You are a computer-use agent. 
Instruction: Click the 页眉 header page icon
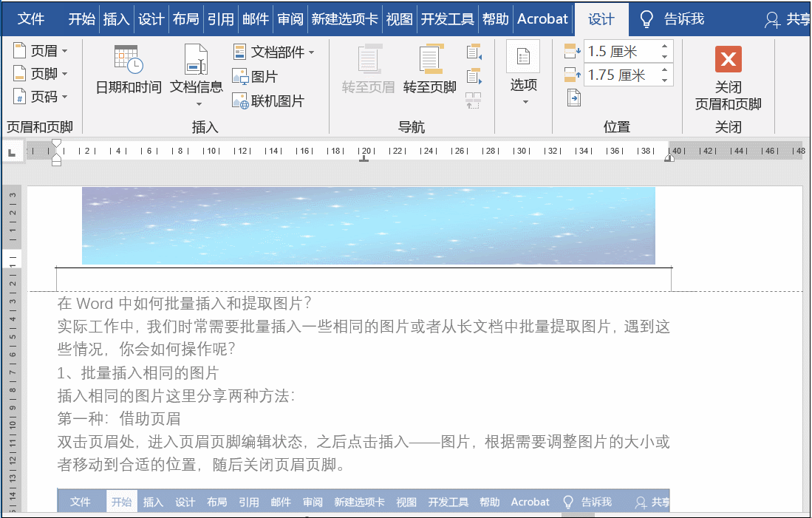[19, 51]
